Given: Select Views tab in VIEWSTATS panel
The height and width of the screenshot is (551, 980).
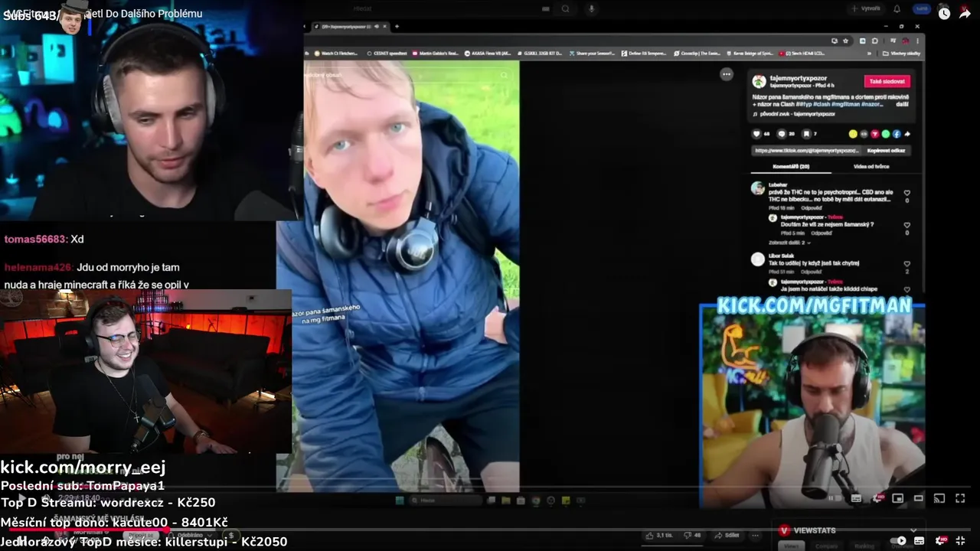Looking at the screenshot, I should click(791, 546).
